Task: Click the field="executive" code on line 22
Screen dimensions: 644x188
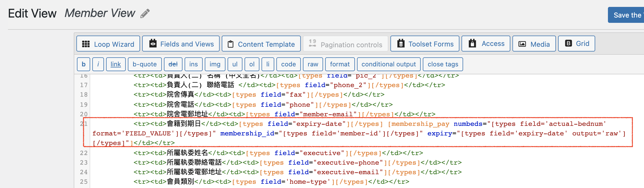Action: point(310,153)
